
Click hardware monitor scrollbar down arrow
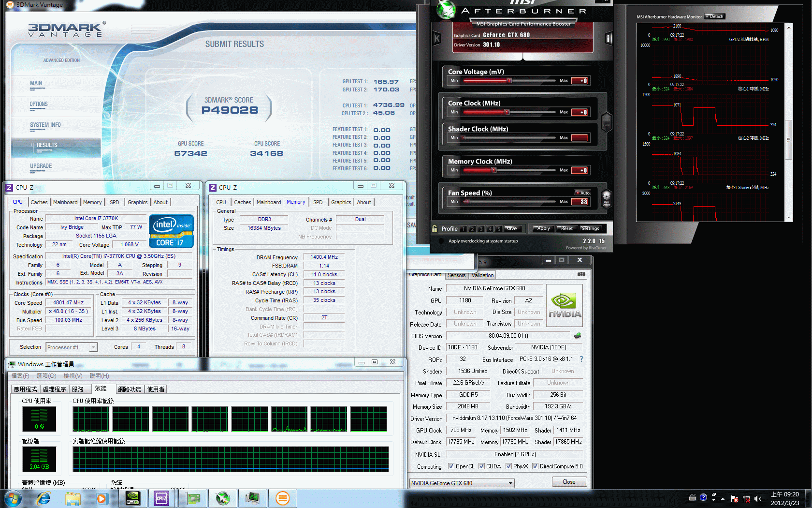pyautogui.click(x=789, y=218)
